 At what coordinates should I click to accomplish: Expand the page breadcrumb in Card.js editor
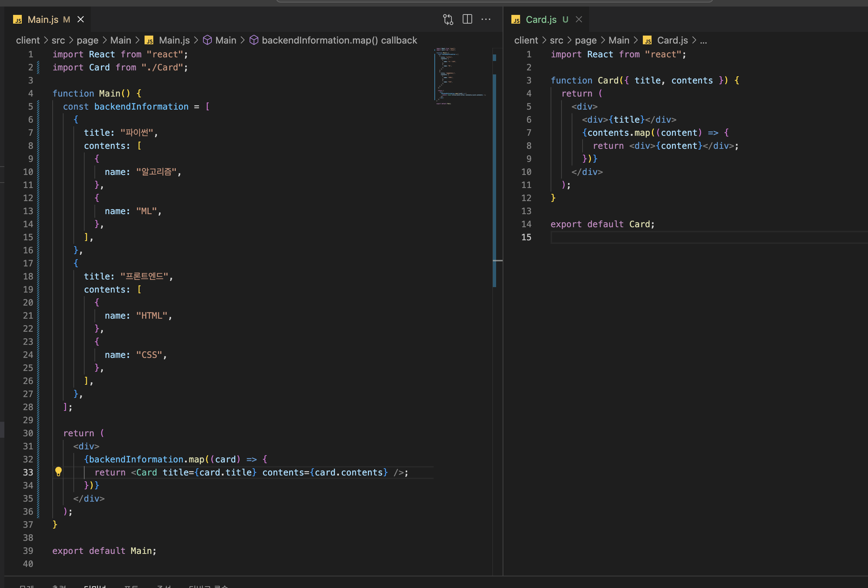click(x=585, y=40)
